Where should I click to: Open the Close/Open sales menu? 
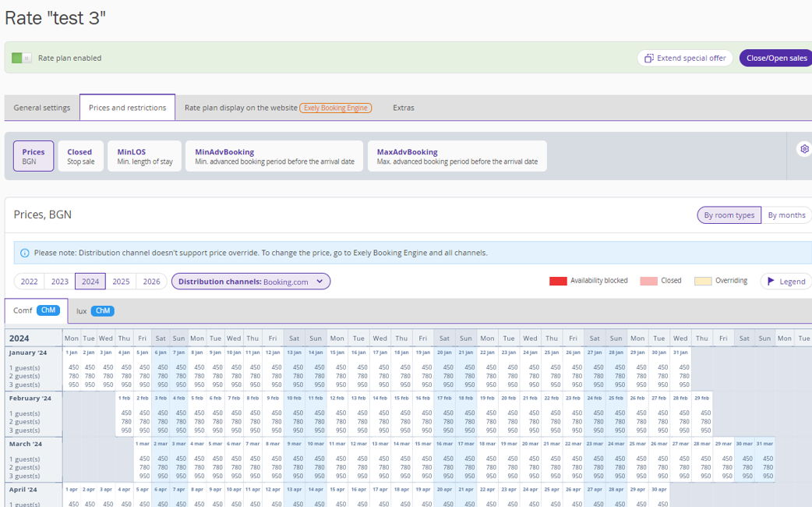click(x=776, y=58)
